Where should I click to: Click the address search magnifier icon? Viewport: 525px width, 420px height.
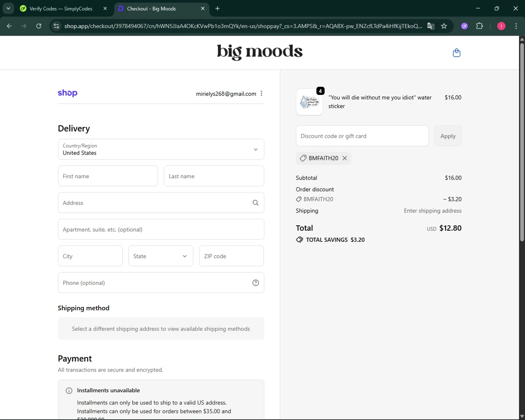click(x=255, y=203)
